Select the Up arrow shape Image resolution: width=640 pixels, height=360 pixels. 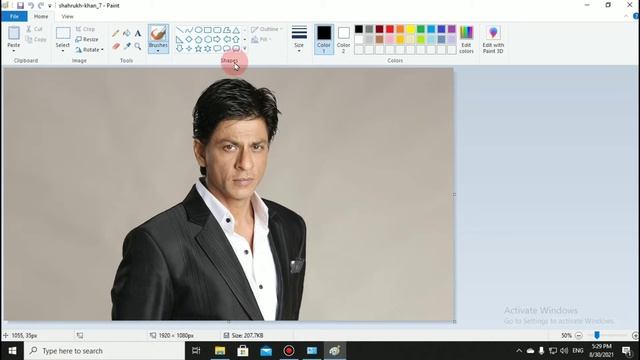point(236,40)
